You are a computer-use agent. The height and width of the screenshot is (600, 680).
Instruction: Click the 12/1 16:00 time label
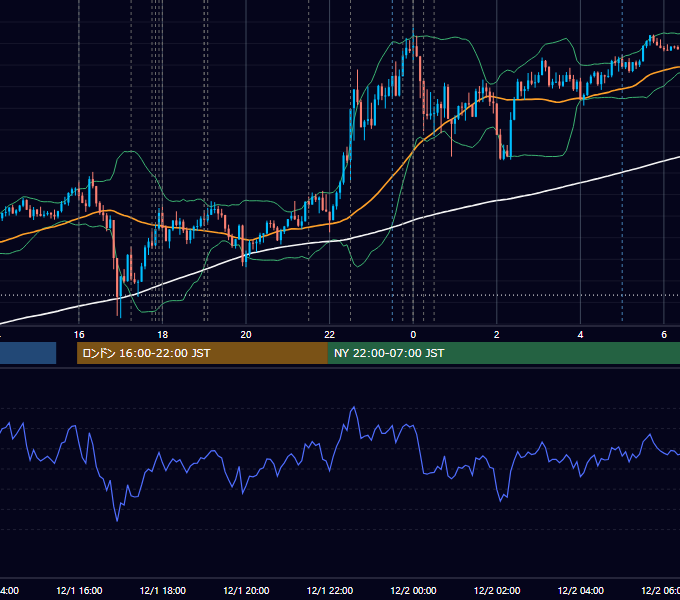(x=79, y=590)
